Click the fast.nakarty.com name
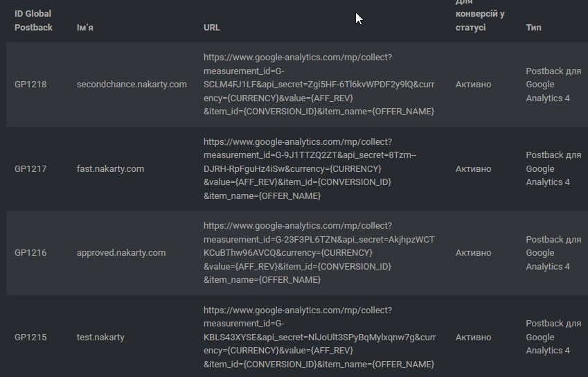Viewport: 588px width, 377px height. coord(110,169)
